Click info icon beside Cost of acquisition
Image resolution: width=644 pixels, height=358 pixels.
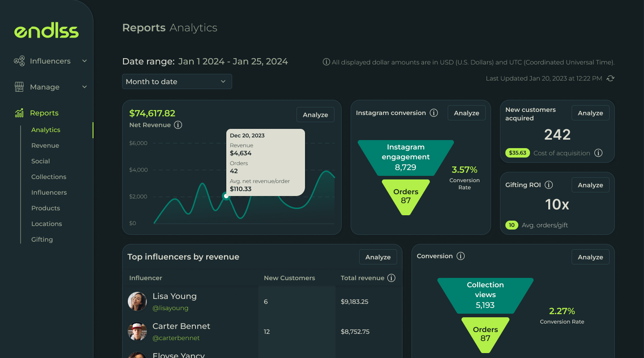click(x=598, y=153)
